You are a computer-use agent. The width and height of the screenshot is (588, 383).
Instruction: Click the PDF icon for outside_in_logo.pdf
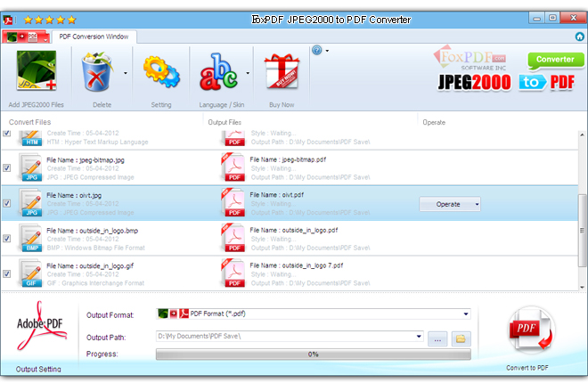[233, 238]
